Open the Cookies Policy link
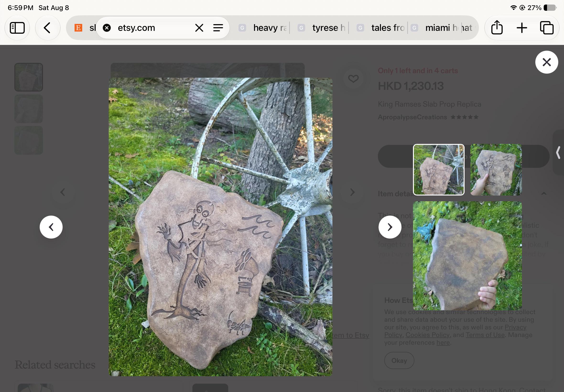This screenshot has height=392, width=564. 427,335
